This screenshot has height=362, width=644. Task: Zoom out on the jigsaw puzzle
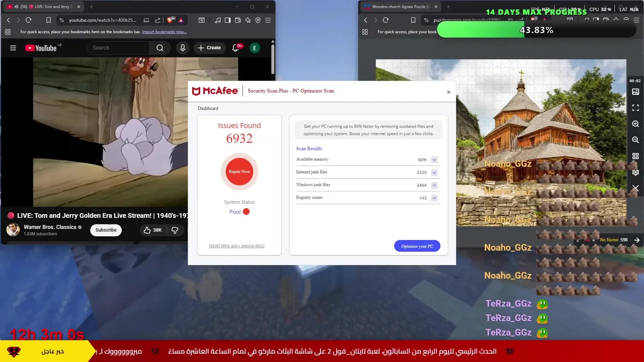pos(635,140)
